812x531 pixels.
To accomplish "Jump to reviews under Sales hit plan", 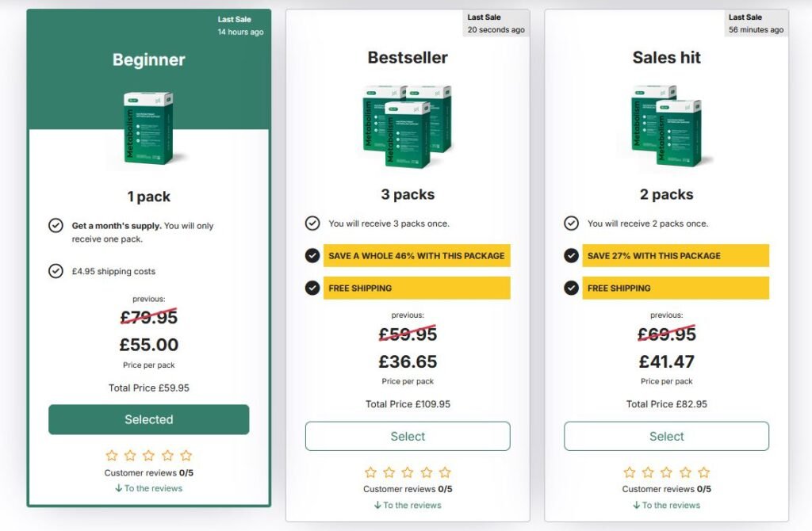I will click(666, 505).
